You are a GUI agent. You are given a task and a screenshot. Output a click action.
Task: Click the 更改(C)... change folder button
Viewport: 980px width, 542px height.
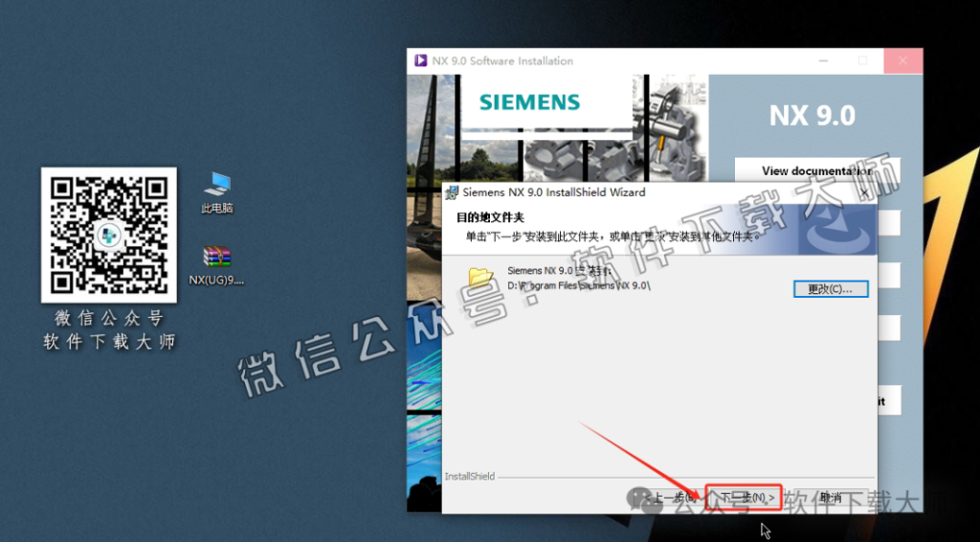[x=831, y=289]
